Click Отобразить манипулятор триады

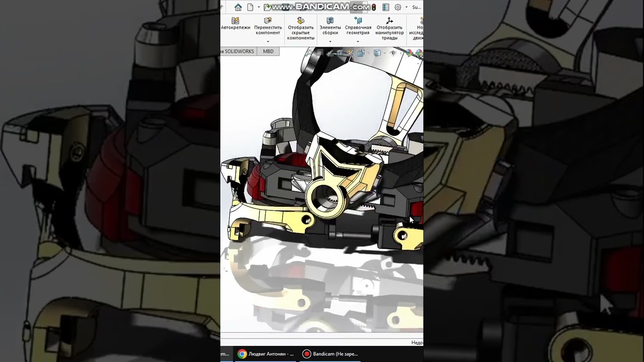click(x=390, y=29)
